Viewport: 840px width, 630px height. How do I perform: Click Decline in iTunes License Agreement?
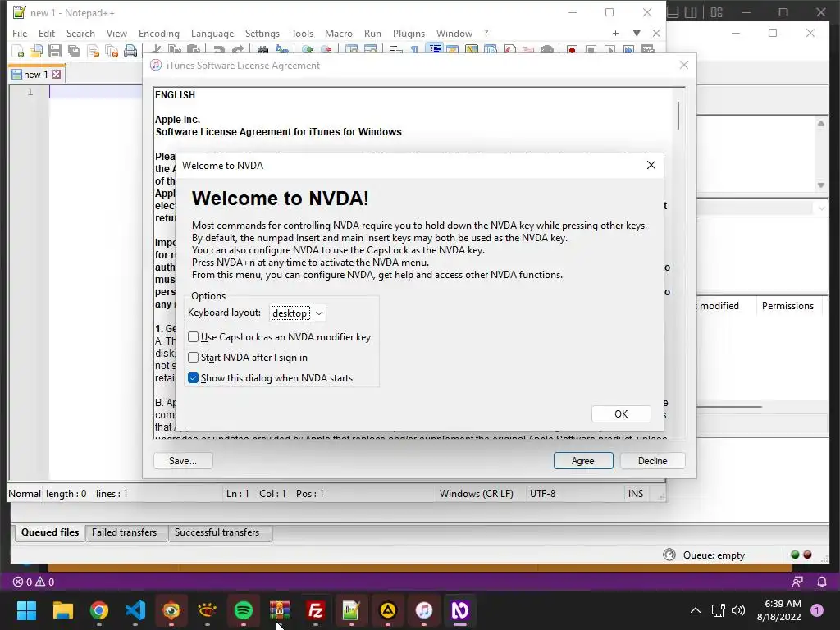[652, 461]
